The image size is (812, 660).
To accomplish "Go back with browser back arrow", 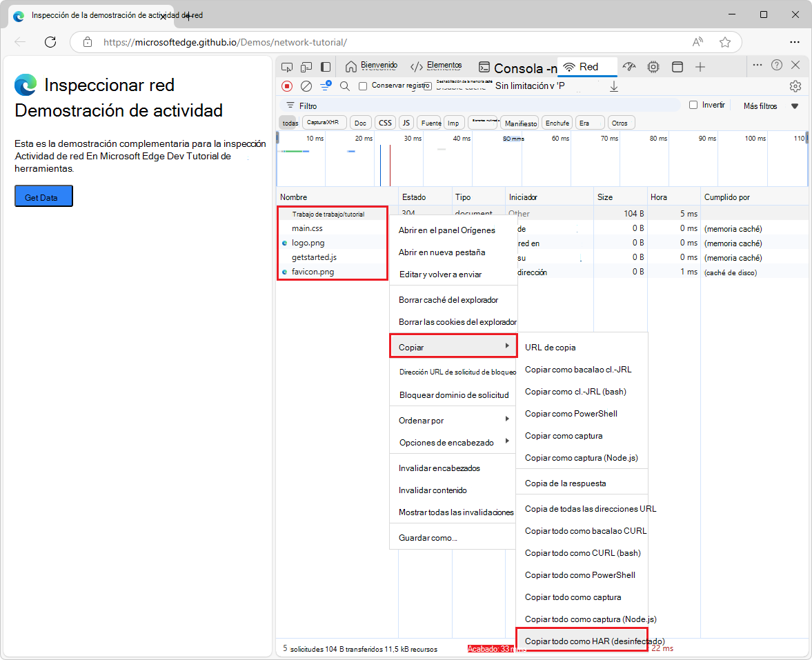I will pos(20,43).
